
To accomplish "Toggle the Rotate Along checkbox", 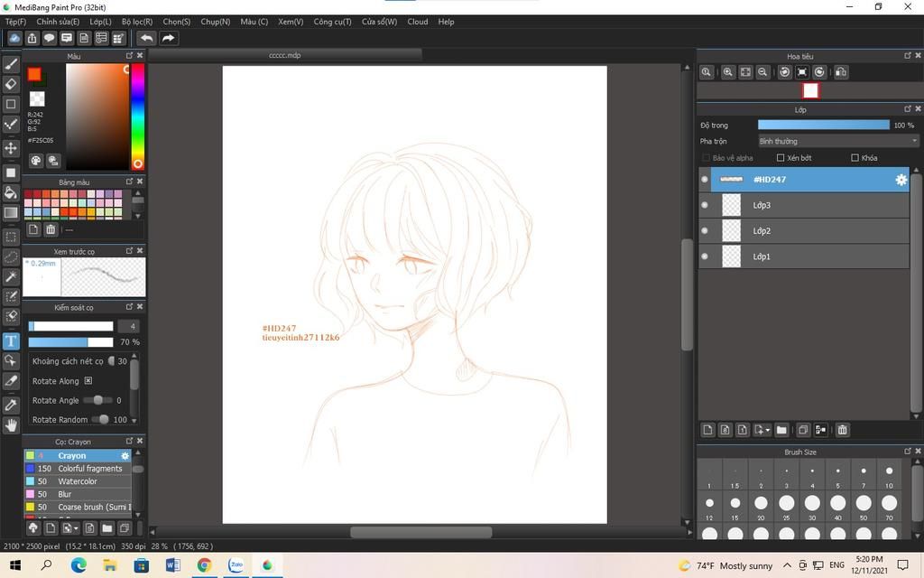I will coord(88,381).
